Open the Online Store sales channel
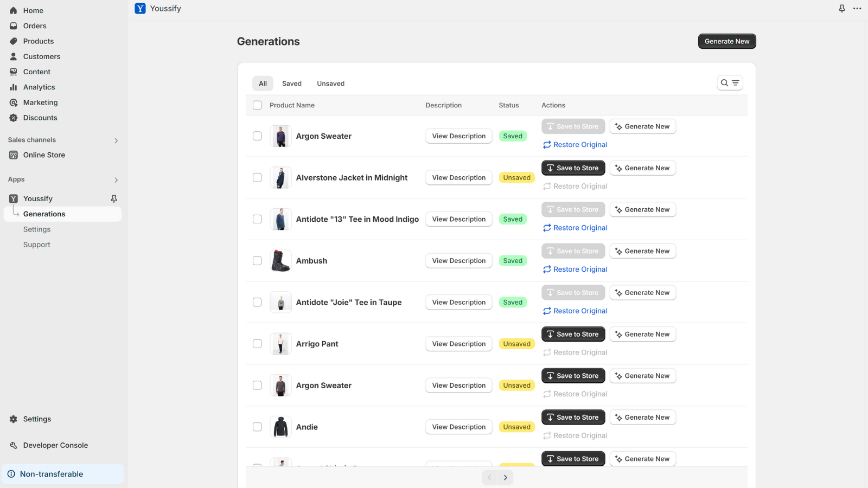The height and width of the screenshot is (488, 868). (43, 155)
